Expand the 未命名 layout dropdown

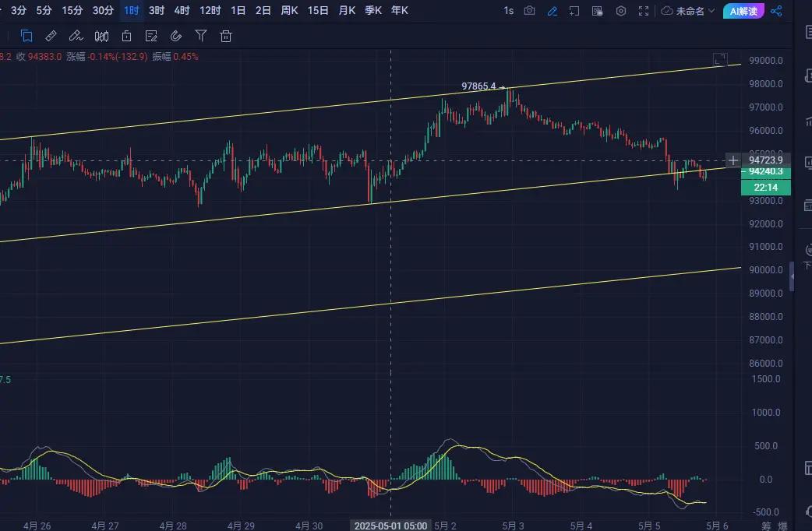[x=695, y=11]
